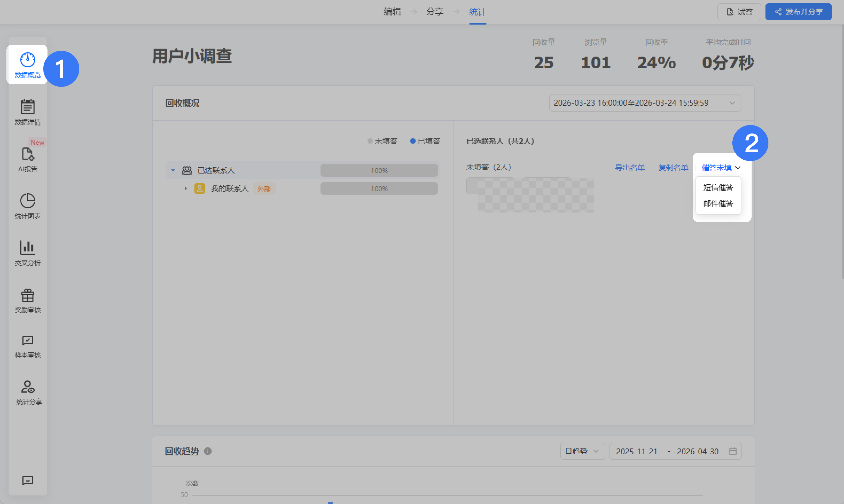Screen dimensions: 844x504
Task: Click the 未填答（2人） label
Action: tap(489, 167)
